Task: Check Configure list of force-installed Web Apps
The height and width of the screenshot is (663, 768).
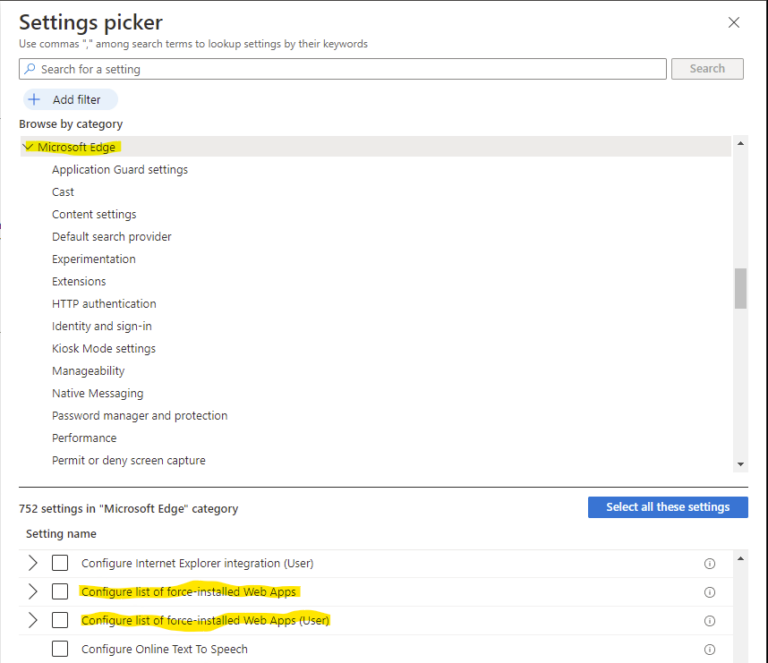Action: (60, 592)
